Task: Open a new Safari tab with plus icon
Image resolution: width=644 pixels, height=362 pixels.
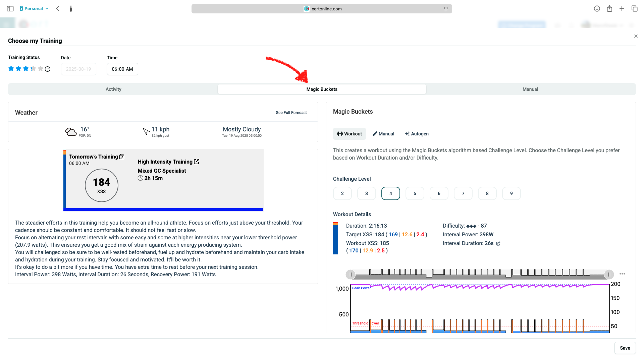Action: [x=622, y=9]
